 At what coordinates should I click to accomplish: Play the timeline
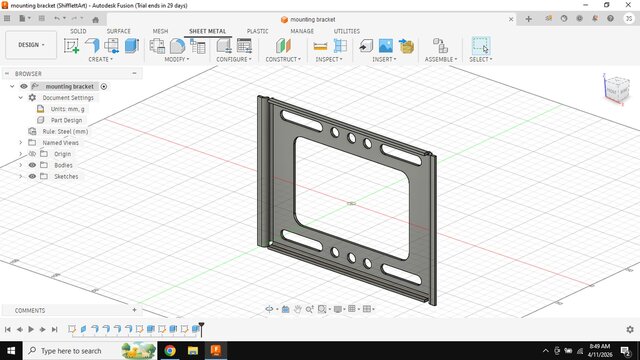coord(31,329)
